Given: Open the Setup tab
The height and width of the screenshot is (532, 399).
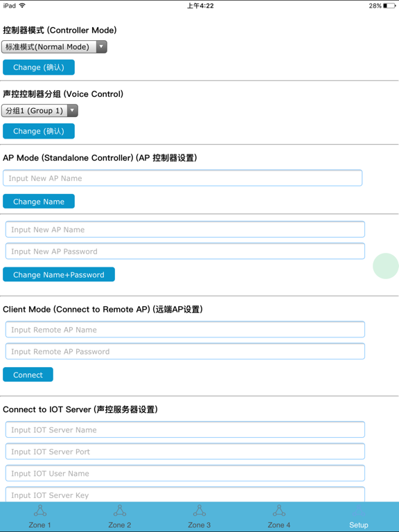Looking at the screenshot, I should point(359,517).
